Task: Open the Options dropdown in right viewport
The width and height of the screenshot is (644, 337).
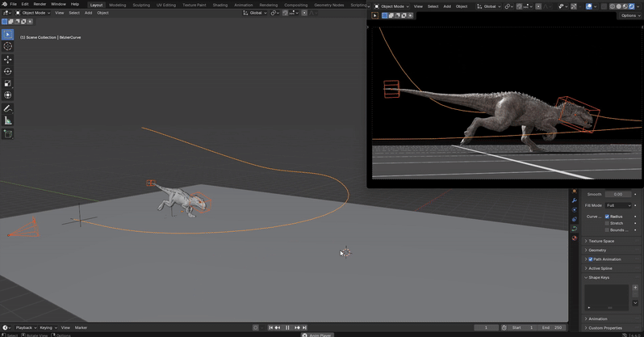Action: (630, 15)
